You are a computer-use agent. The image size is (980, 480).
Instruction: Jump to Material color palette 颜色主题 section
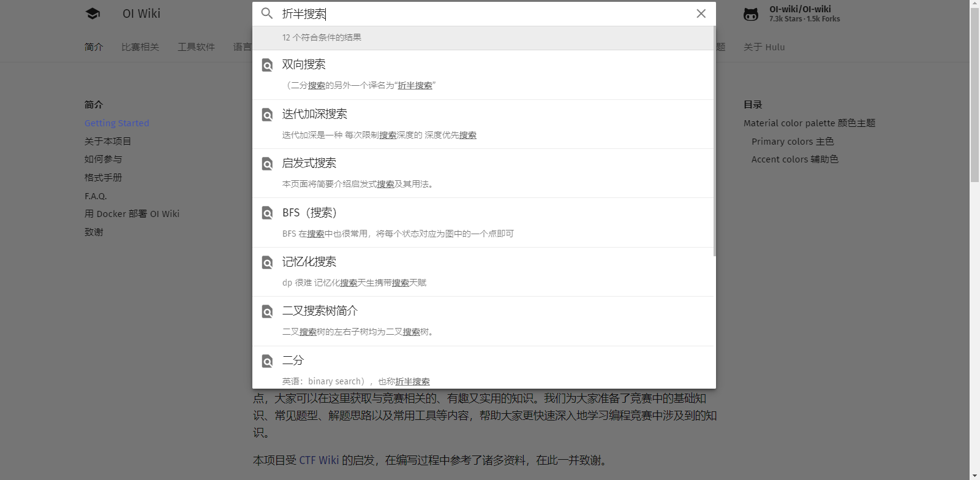809,123
